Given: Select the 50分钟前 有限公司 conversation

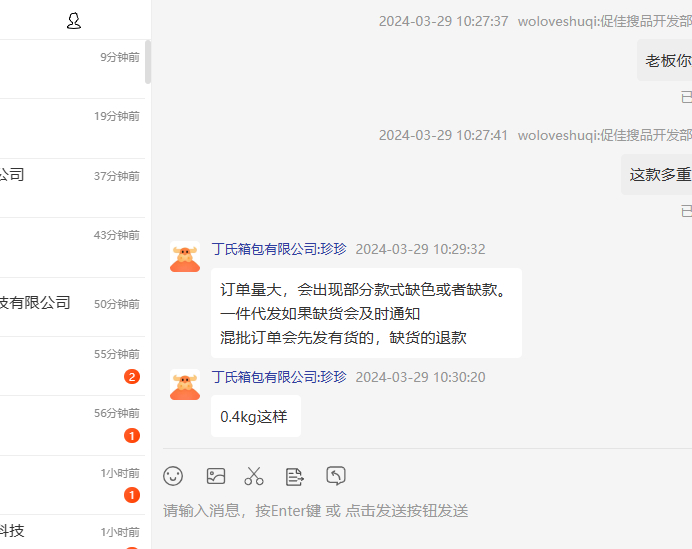Looking at the screenshot, I should [x=72, y=307].
